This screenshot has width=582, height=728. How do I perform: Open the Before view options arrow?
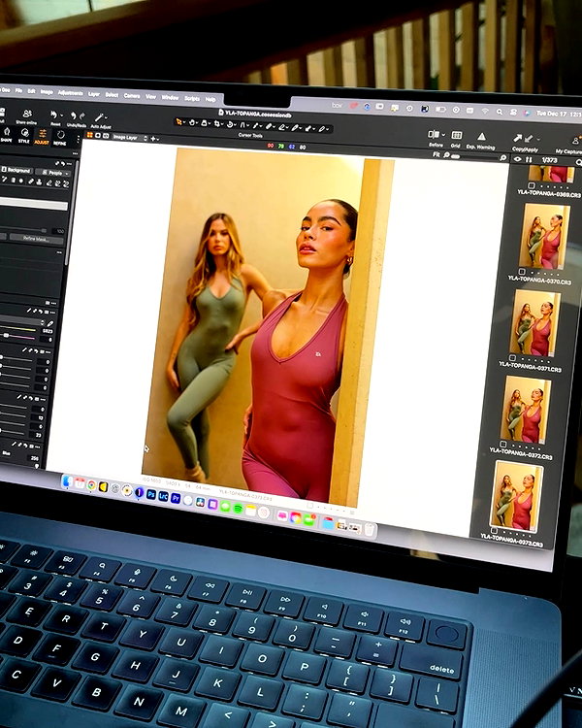(x=443, y=135)
